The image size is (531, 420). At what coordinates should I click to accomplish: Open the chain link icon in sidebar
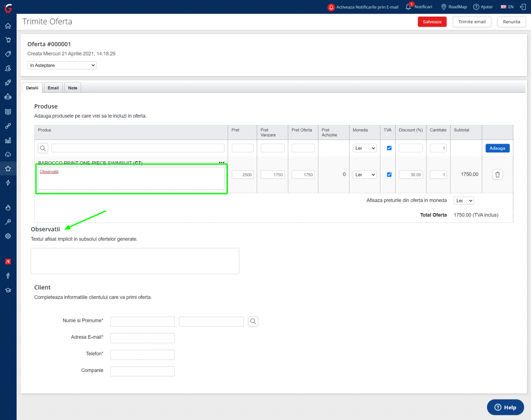click(8, 126)
